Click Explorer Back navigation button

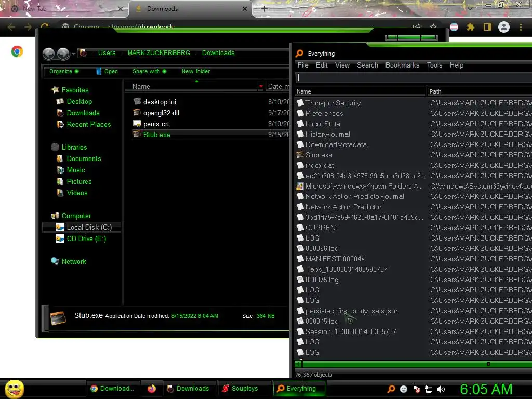48,54
